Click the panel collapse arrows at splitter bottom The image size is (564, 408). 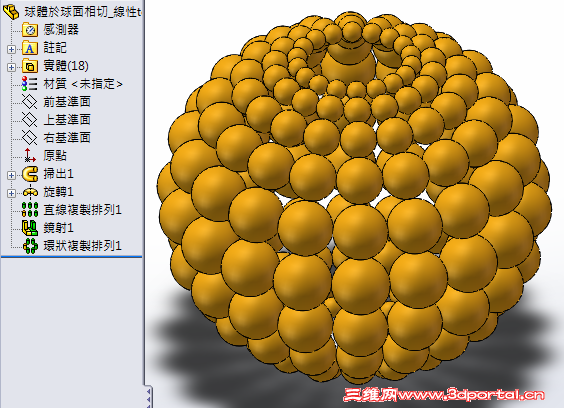(149, 397)
